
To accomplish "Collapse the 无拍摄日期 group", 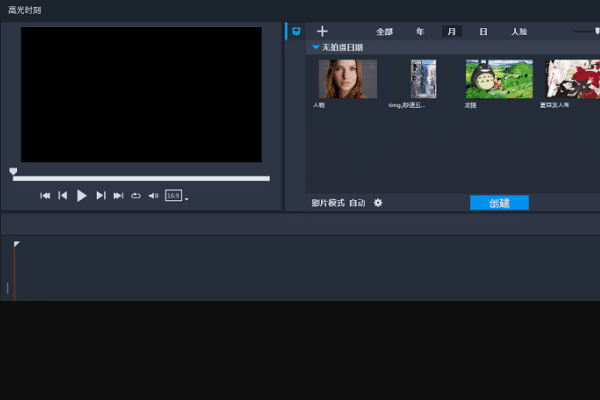I will click(316, 47).
